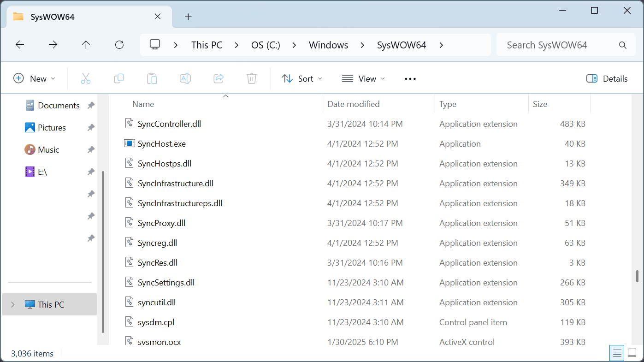The width and height of the screenshot is (644, 362).
Task: Sort by Date modified column header
Action: 379,104
